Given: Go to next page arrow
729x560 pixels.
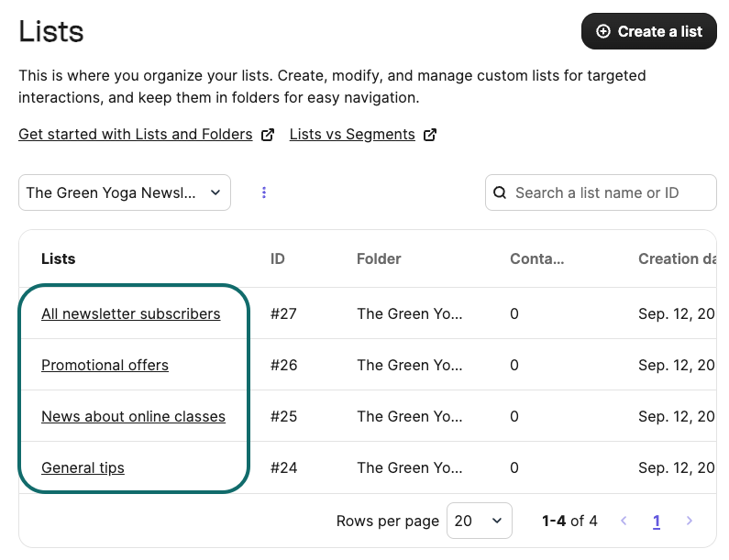Looking at the screenshot, I should pyautogui.click(x=690, y=521).
